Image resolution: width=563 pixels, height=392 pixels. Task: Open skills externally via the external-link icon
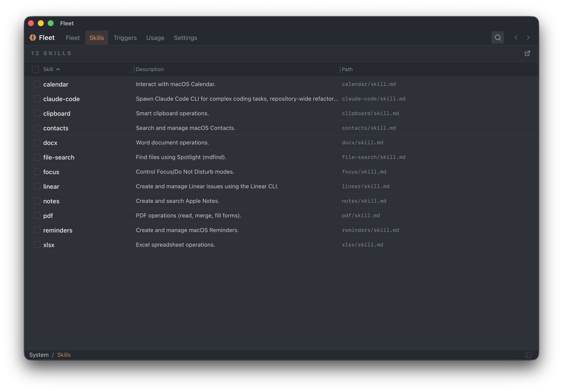[527, 53]
